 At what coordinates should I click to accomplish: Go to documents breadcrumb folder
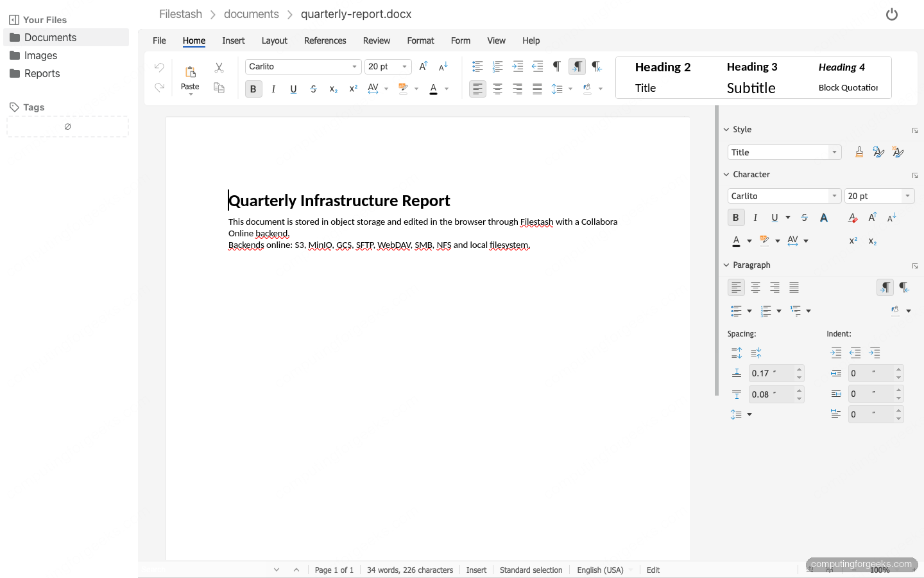point(252,14)
